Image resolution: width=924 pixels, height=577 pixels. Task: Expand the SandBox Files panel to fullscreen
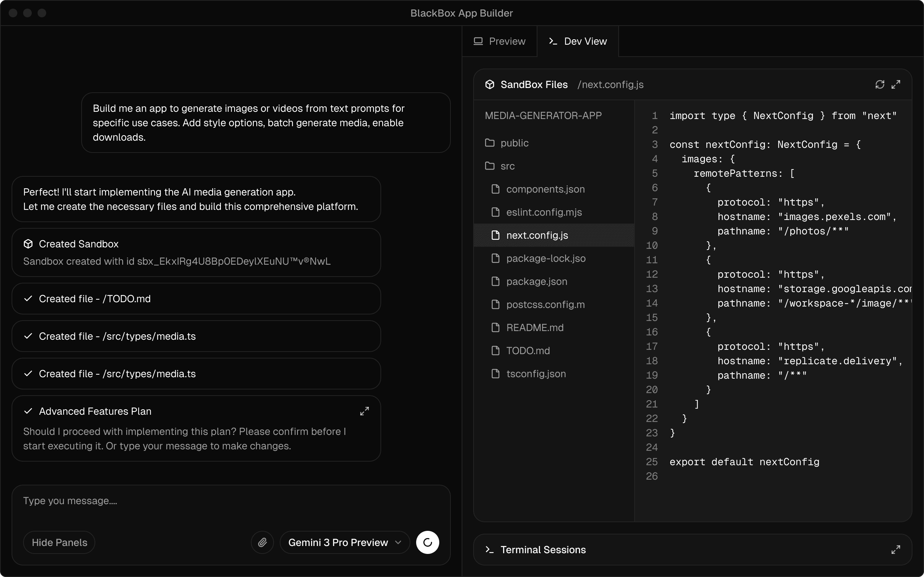896,84
